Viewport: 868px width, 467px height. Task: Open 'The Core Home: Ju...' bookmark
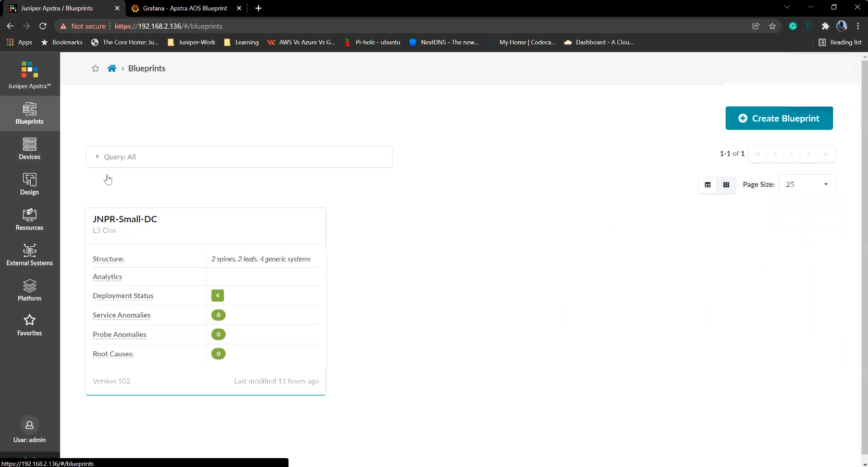[x=125, y=42]
